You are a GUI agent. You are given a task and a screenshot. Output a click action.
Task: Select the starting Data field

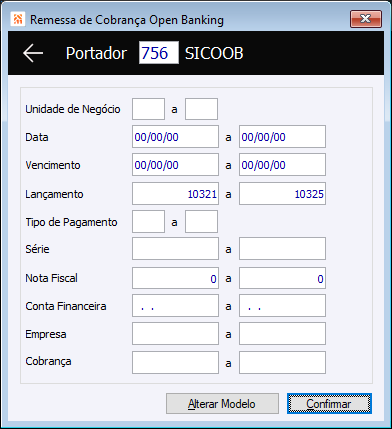175,137
